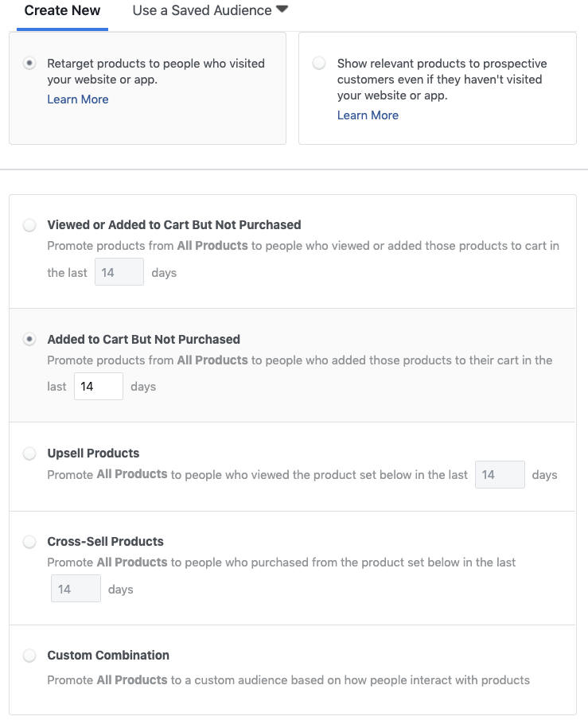Select the Added to Cart But Not Purchased radio

[x=29, y=339]
